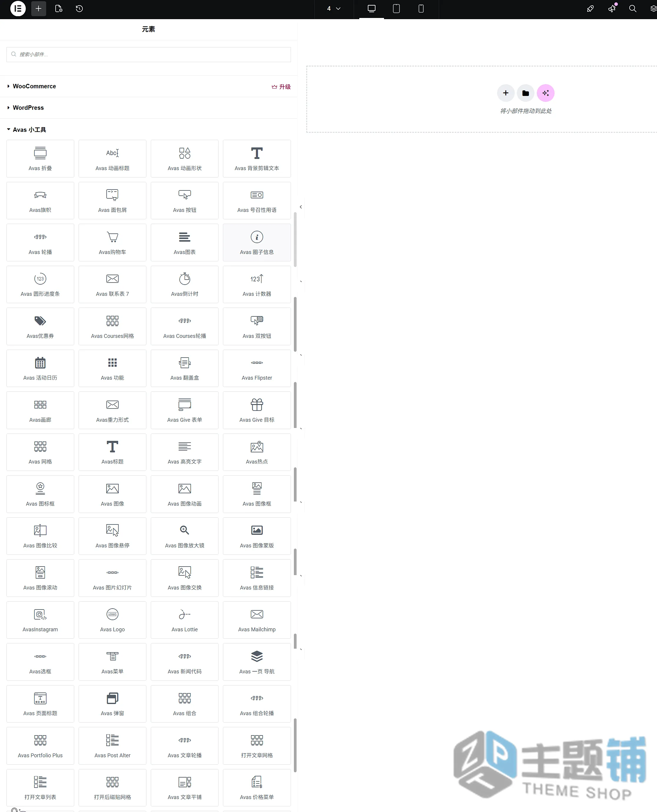The height and width of the screenshot is (812, 657).
Task: Click the pink AI sparkle button on canvas
Action: point(546,93)
